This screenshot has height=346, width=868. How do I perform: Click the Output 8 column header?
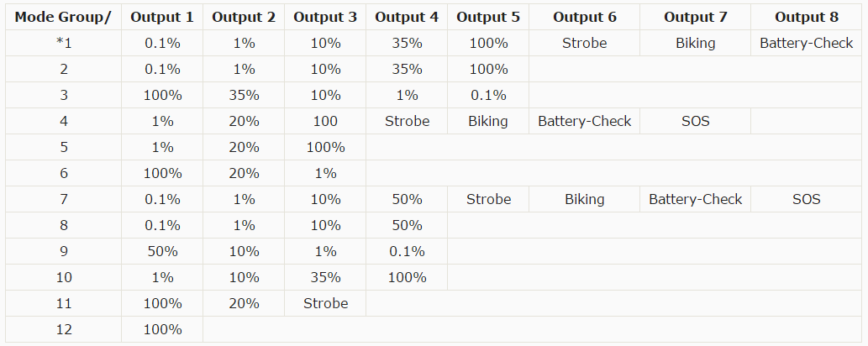pyautogui.click(x=807, y=17)
